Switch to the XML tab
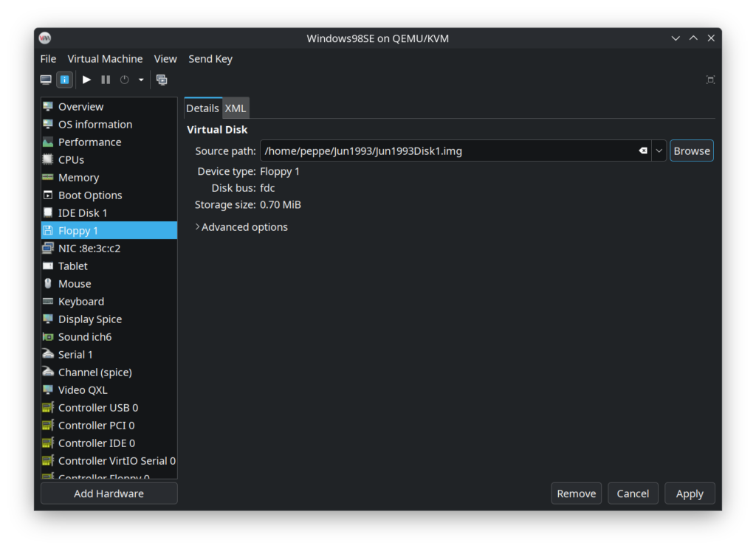Viewport: 756px width, 551px height. pos(235,108)
